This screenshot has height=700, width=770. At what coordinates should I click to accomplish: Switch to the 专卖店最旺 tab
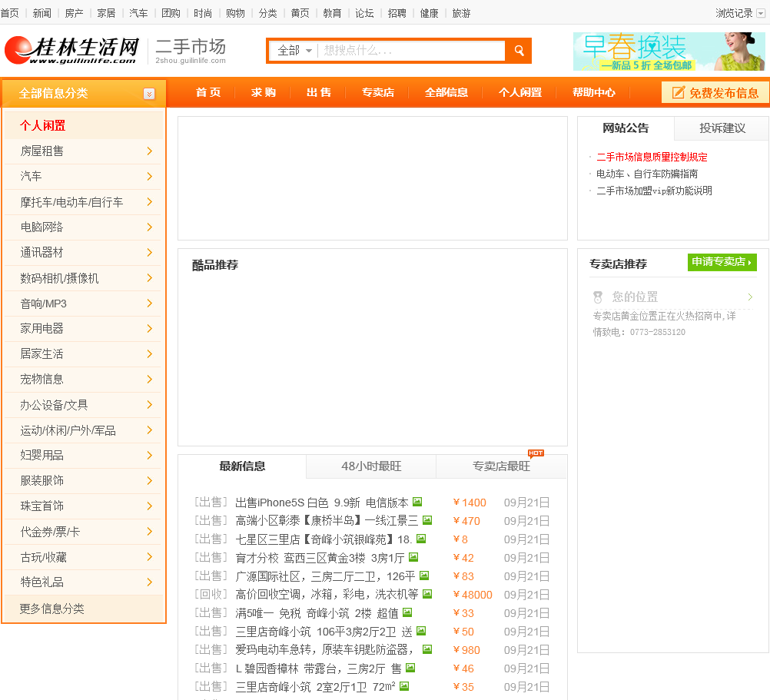501,466
